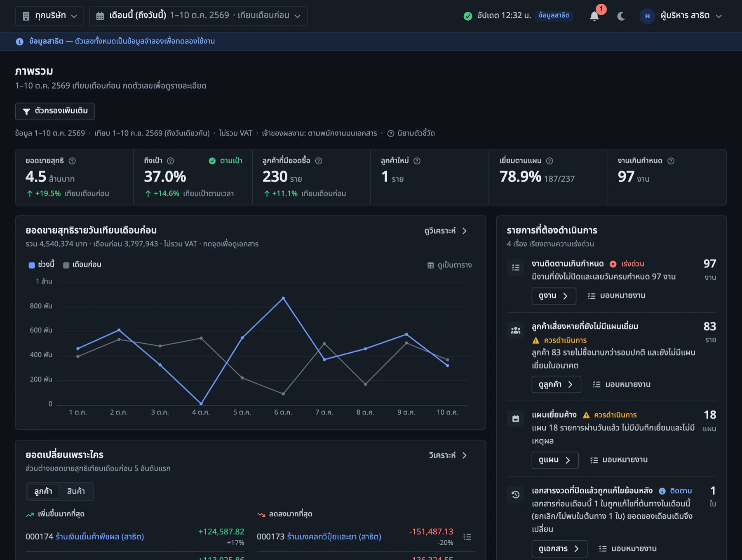
Task: Open วิเคราะห์ link in ยอดเปลี่ยนเพราะใคร
Action: (x=448, y=455)
